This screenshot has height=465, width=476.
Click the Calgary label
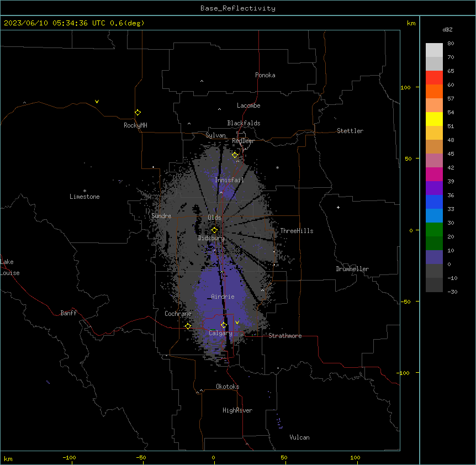click(x=220, y=333)
